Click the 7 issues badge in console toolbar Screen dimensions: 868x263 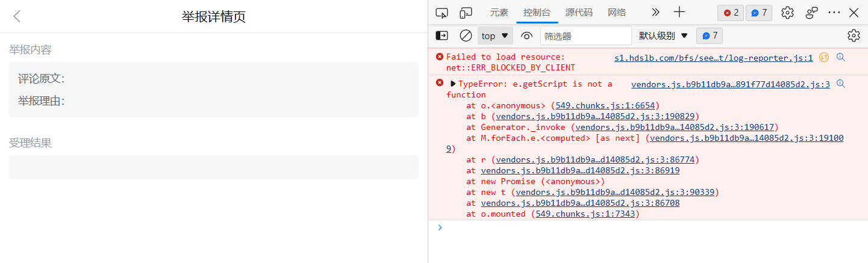[x=710, y=36]
